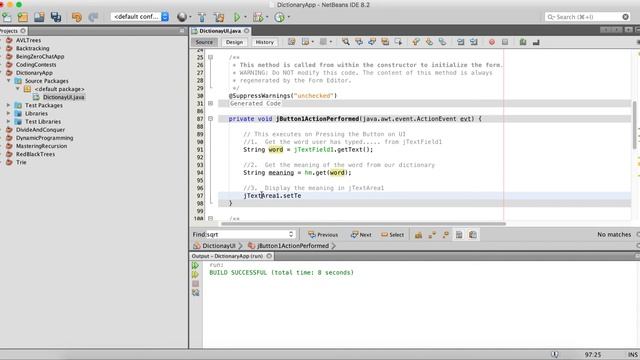The image size is (640, 360).
Task: Collapse the default package node
Action: click(x=18, y=89)
